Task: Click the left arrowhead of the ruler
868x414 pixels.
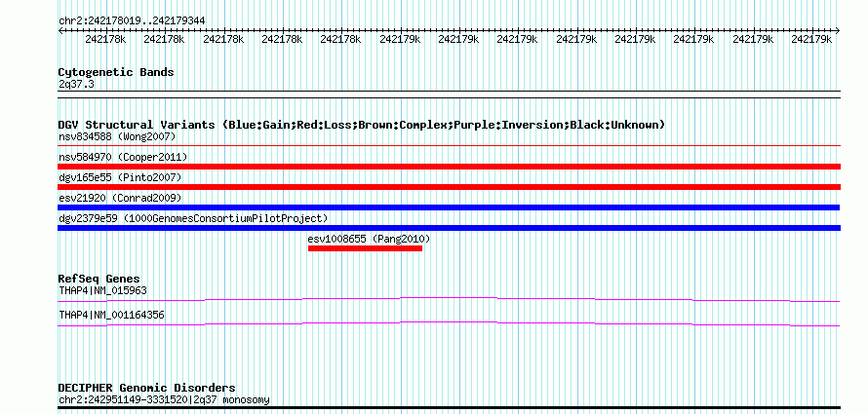Action: tap(60, 30)
